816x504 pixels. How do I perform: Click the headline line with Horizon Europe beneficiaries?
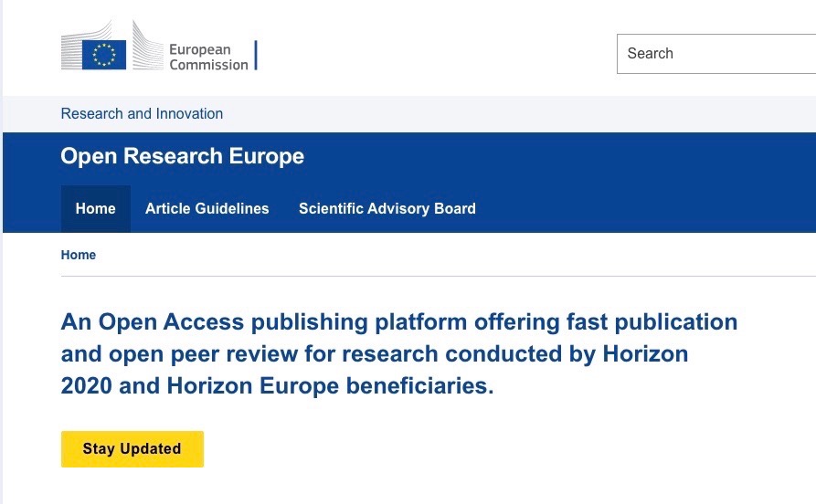278,386
